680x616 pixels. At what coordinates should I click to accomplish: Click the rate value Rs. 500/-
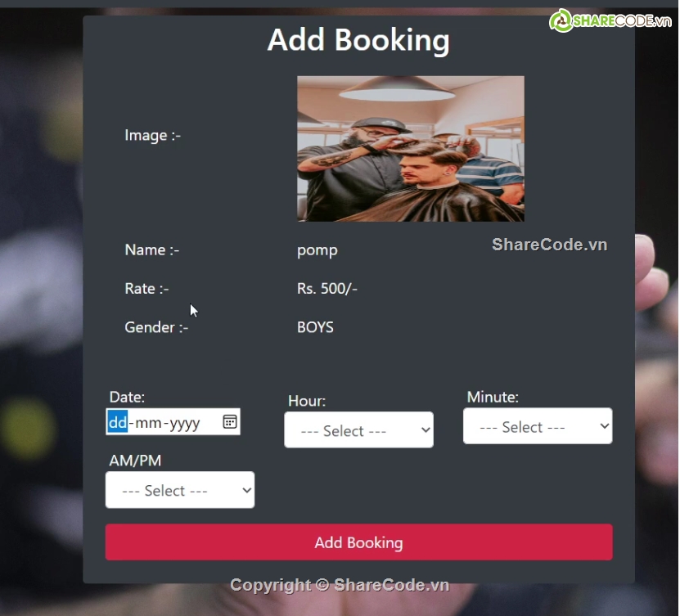coord(326,289)
